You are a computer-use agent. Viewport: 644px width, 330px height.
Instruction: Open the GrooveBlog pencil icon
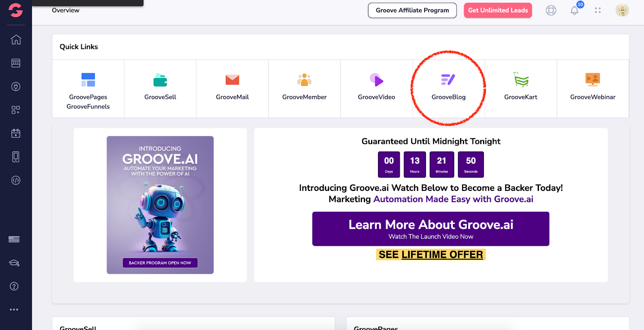448,80
